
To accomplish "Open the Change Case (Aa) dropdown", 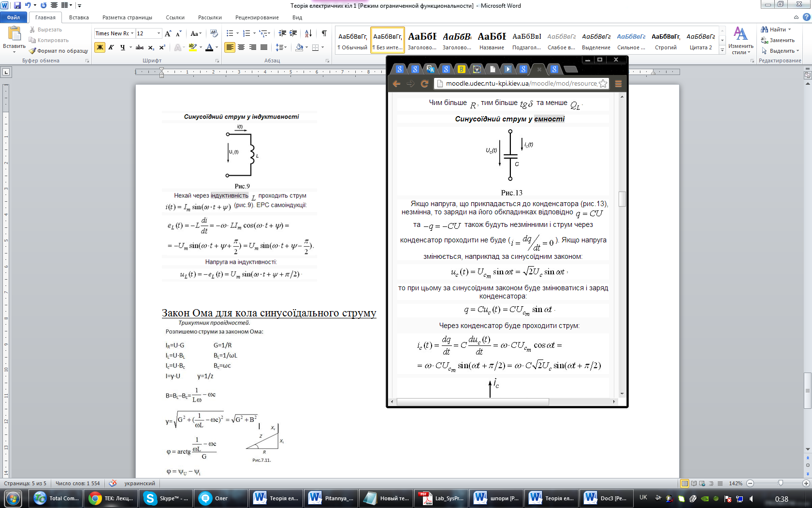I will pos(196,33).
